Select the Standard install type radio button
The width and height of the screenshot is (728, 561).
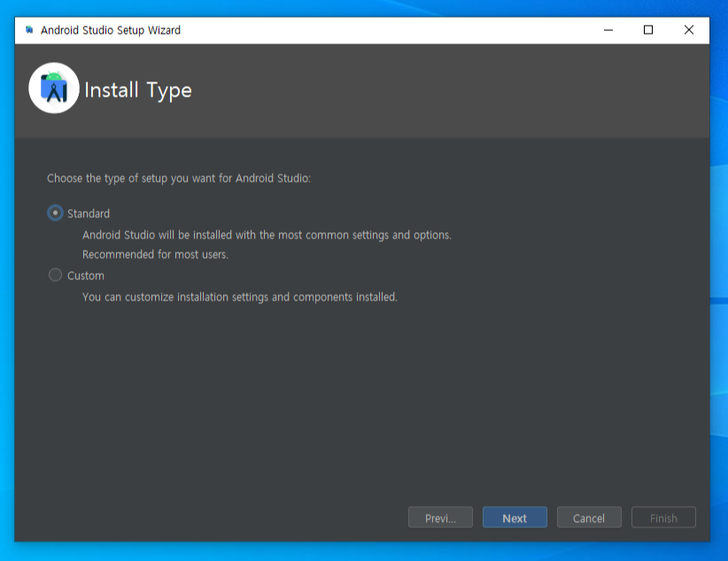coord(55,214)
